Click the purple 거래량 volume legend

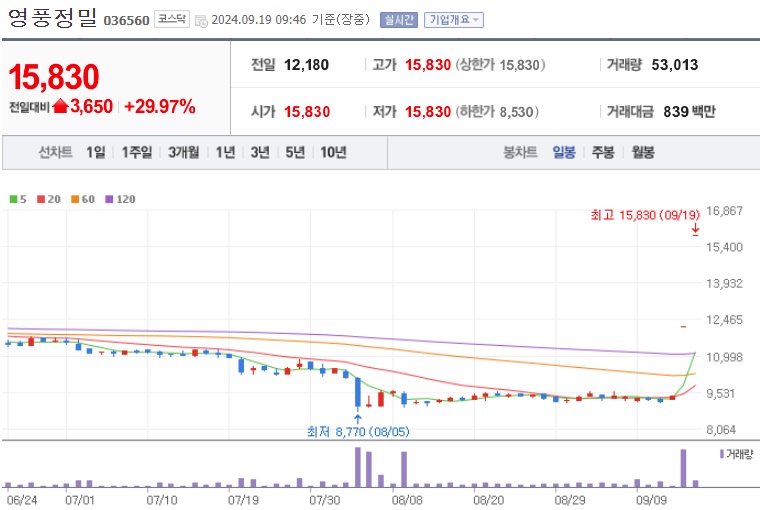coord(736,454)
